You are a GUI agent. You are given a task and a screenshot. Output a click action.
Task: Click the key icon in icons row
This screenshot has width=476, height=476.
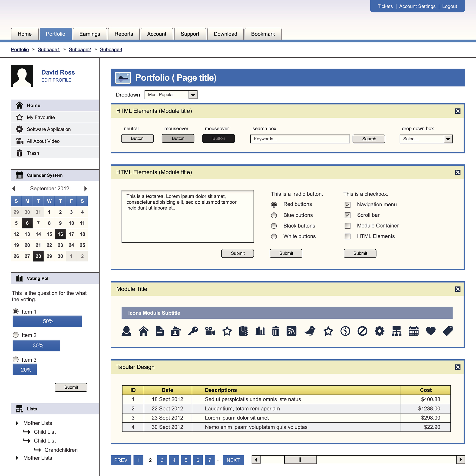[x=193, y=331]
